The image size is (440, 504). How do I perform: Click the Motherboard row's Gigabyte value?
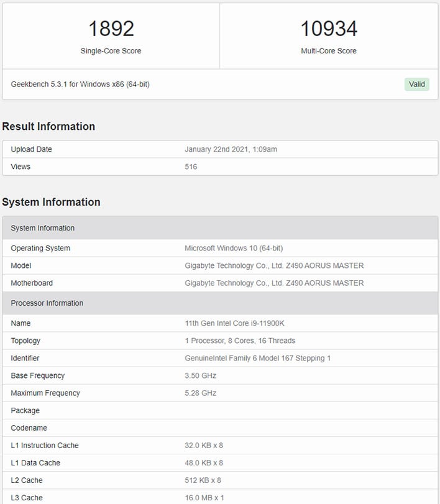coord(274,283)
